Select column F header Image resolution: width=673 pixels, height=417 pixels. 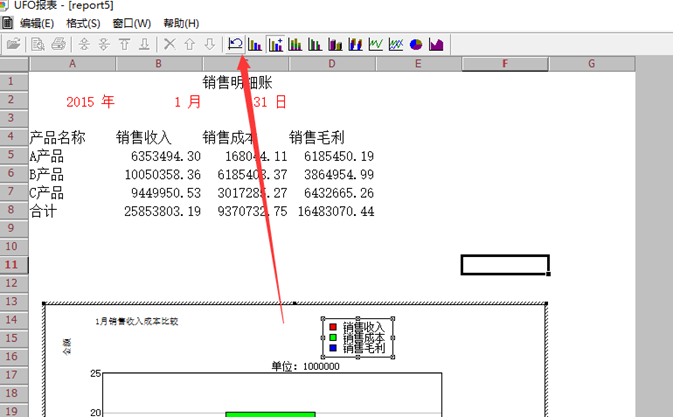point(505,64)
